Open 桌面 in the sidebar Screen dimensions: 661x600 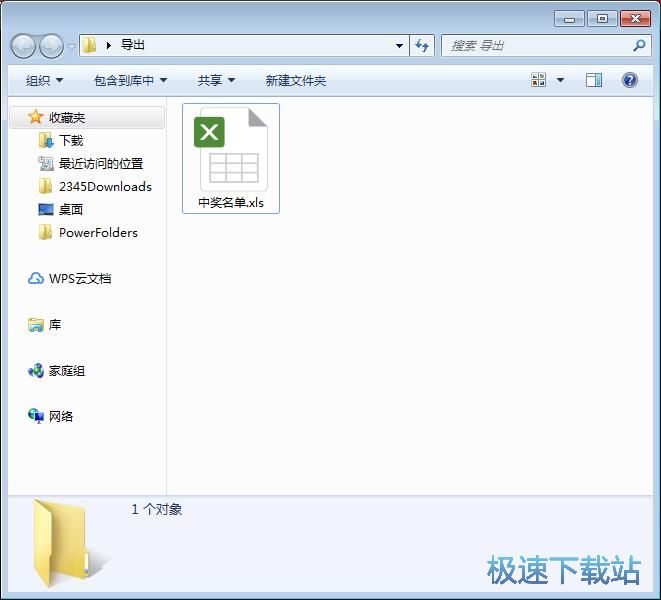[x=70, y=209]
